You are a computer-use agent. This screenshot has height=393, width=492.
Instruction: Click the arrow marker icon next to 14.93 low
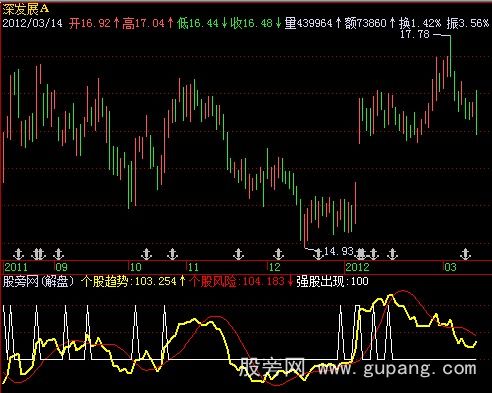click(318, 254)
